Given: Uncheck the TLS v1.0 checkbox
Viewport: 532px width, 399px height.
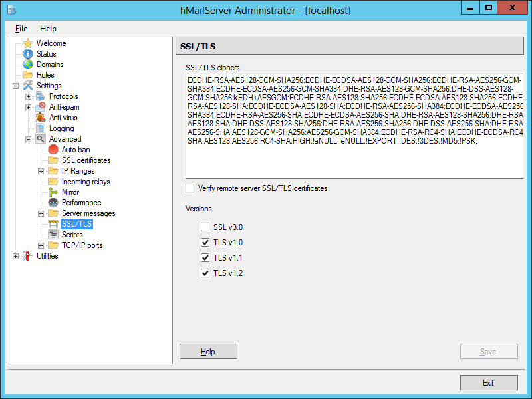Looking at the screenshot, I should (205, 242).
